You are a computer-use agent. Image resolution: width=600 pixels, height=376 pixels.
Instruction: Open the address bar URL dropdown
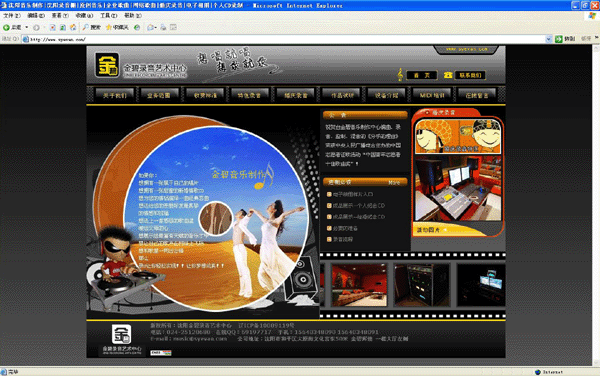click(x=549, y=39)
